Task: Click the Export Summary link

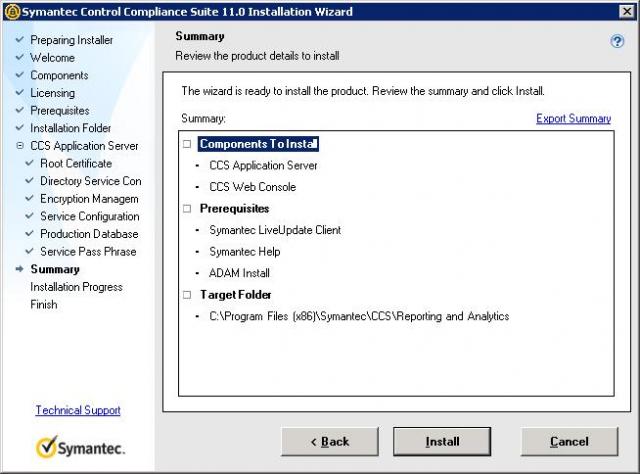Action: point(573,118)
